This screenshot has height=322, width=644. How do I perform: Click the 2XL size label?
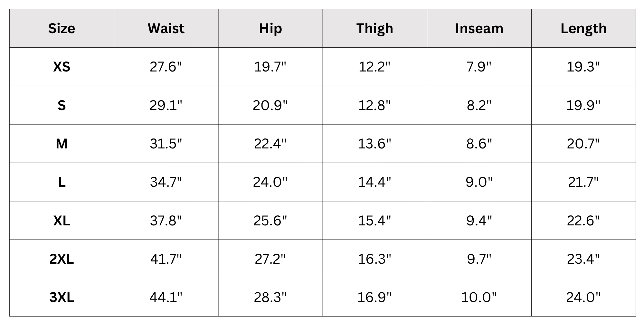[x=62, y=259]
